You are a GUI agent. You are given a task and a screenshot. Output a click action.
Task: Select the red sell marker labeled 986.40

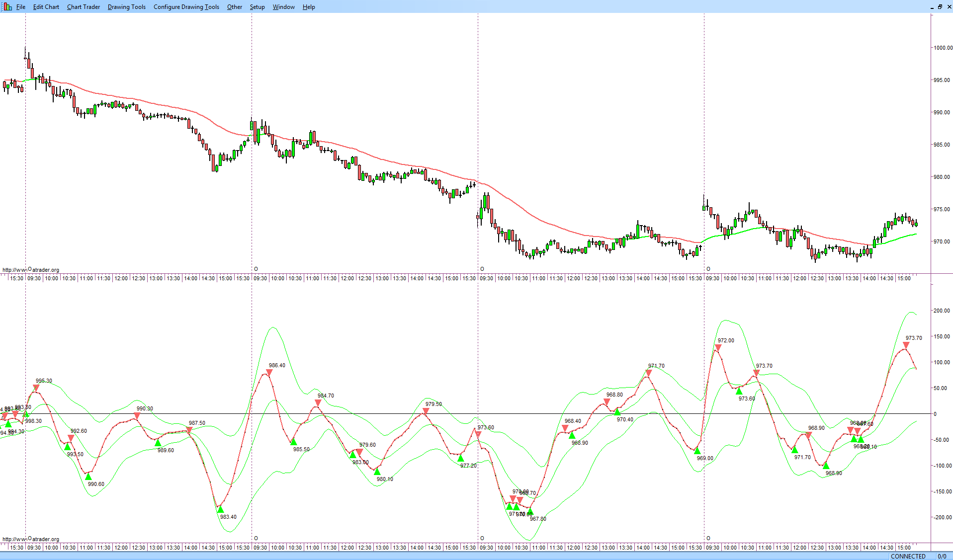(x=269, y=372)
